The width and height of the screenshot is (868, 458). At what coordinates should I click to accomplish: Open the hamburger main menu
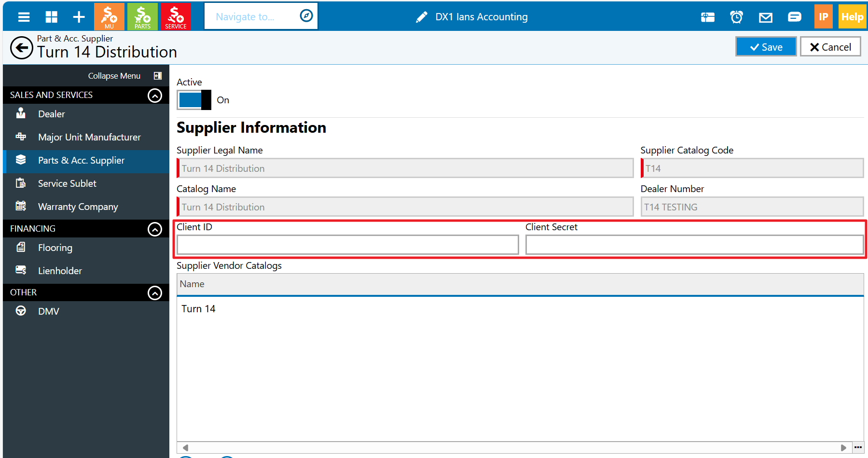[24, 17]
